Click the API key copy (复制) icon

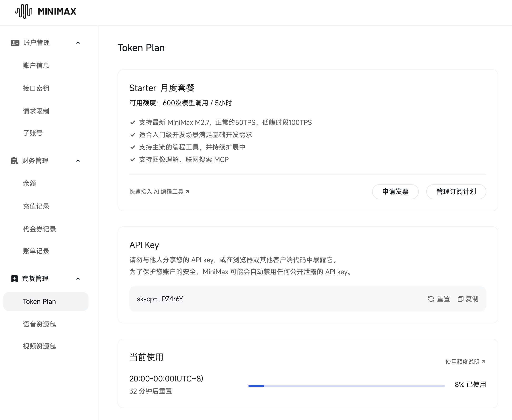(x=460, y=299)
